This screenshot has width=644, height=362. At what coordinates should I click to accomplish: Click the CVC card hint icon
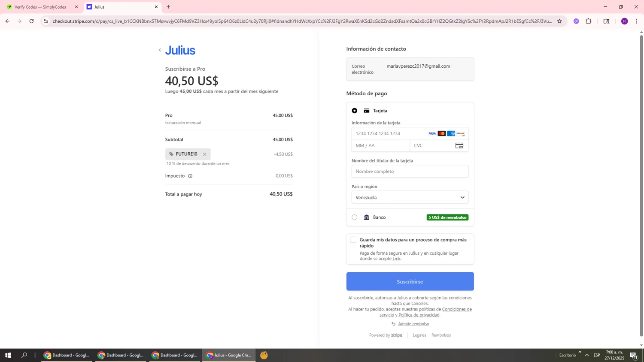(459, 146)
